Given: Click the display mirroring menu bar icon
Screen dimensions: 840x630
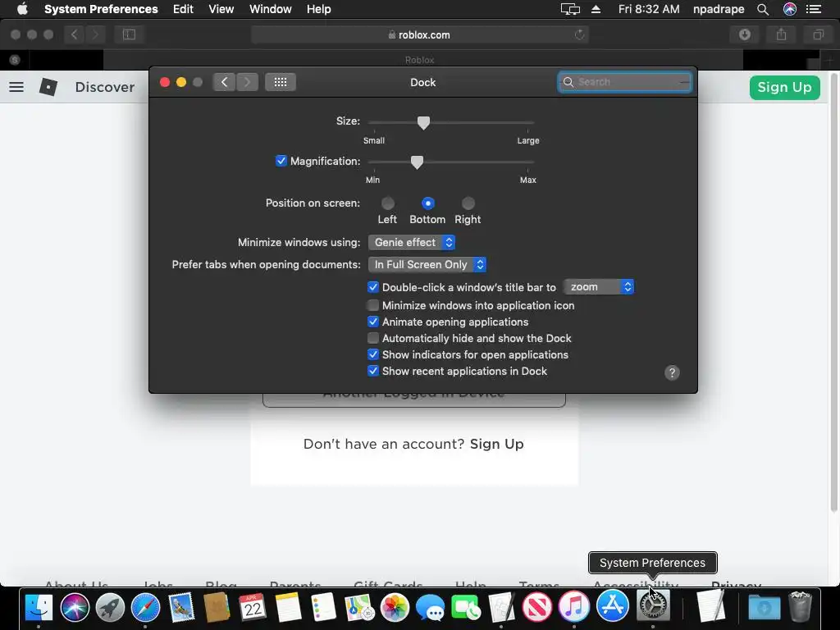Looking at the screenshot, I should 570,9.
